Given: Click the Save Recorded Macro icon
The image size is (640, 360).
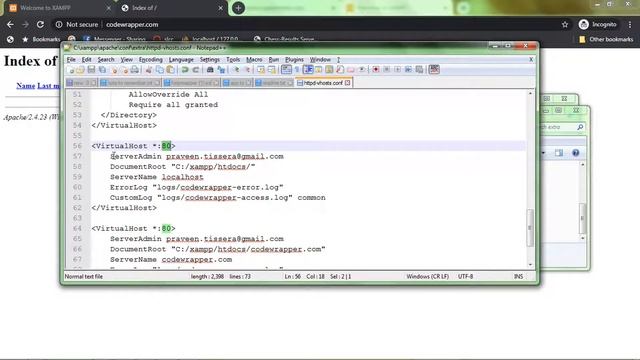Looking at the screenshot, I should (419, 70).
